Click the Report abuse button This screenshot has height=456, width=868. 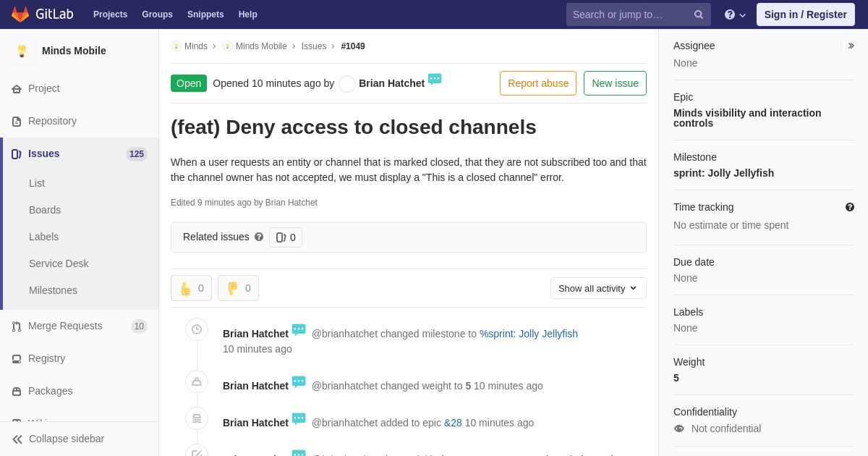coord(538,83)
